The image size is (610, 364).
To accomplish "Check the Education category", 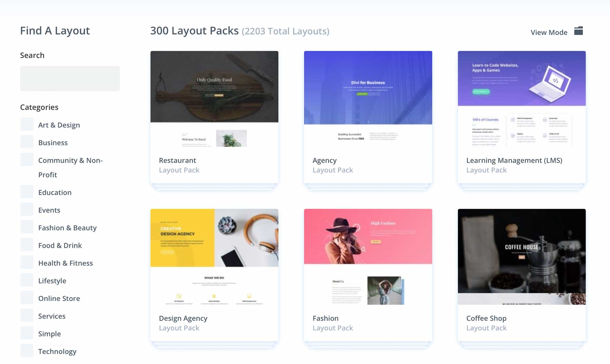I will point(26,191).
